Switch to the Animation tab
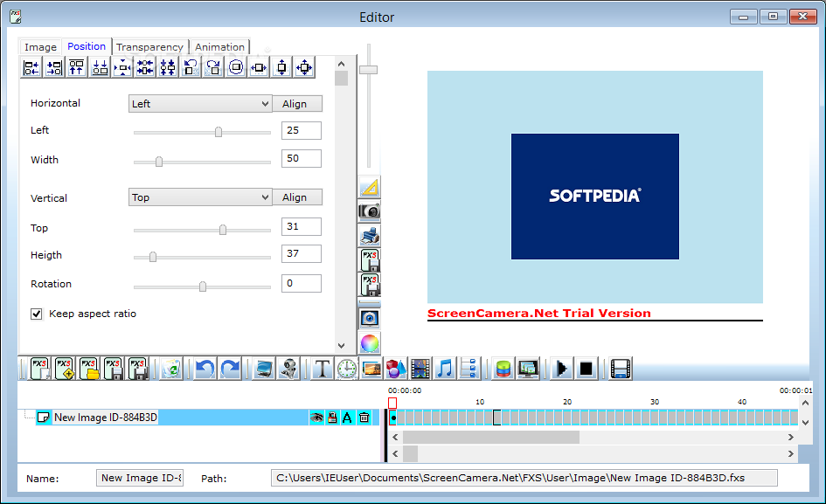Viewport: 826px width, 504px height. [219, 47]
